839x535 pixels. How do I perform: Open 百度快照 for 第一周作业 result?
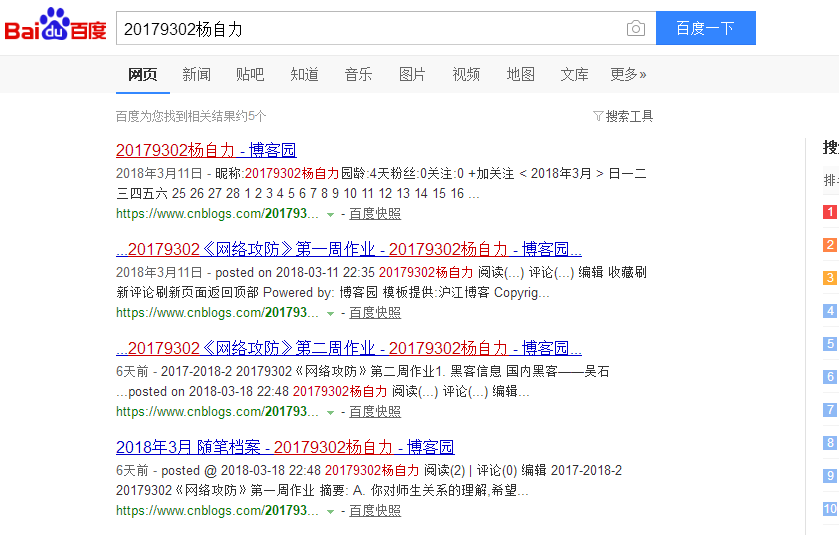tap(375, 313)
